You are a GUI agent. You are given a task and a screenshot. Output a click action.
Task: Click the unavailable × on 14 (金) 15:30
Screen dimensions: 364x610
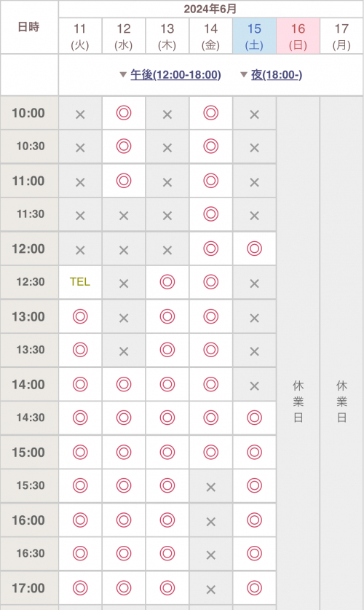pos(210,487)
